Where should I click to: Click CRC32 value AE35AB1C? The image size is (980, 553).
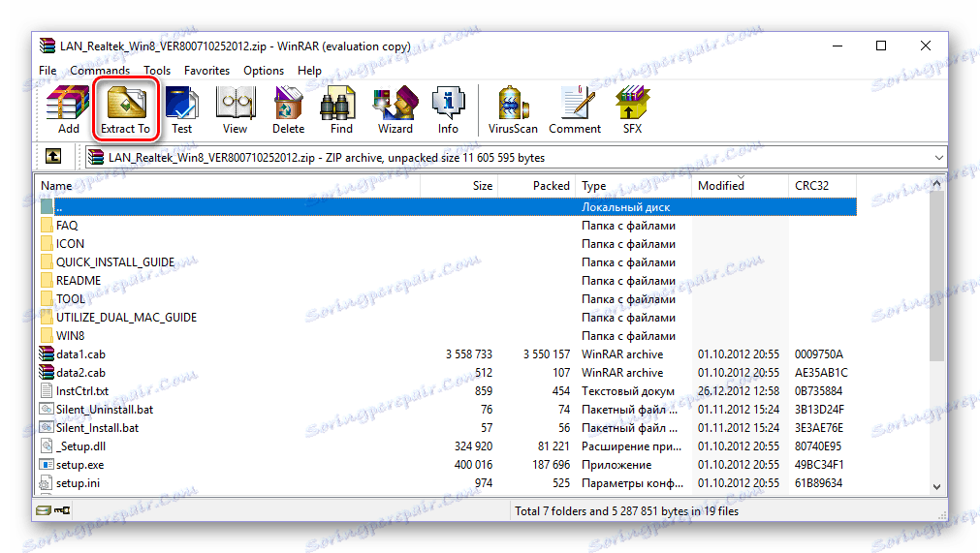point(821,373)
